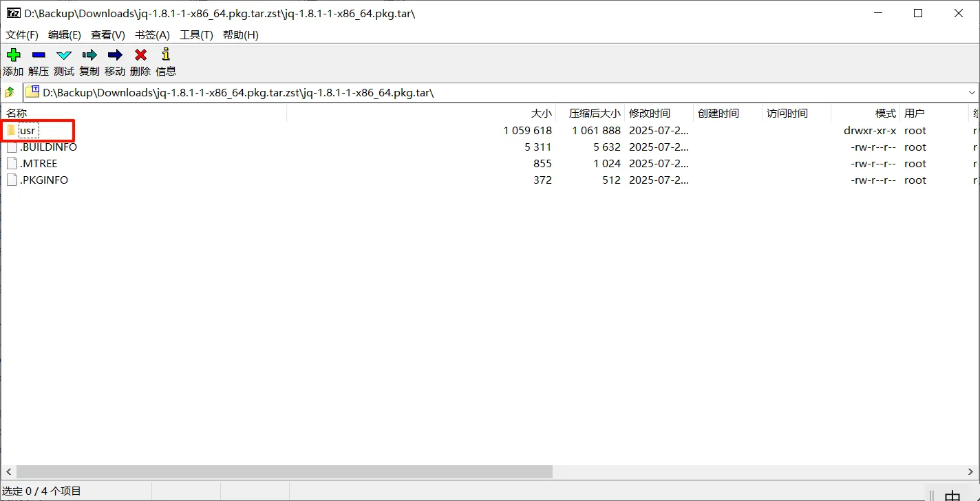This screenshot has width=980, height=501.
Task: Click the horizontal scrollbar thumb
Action: (284, 472)
